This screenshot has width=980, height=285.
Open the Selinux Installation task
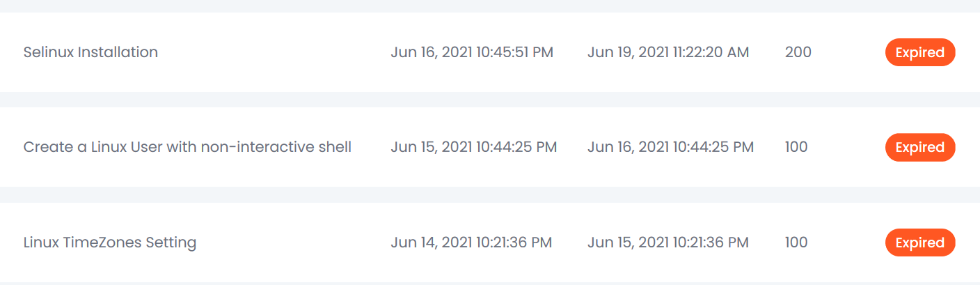coord(90,52)
